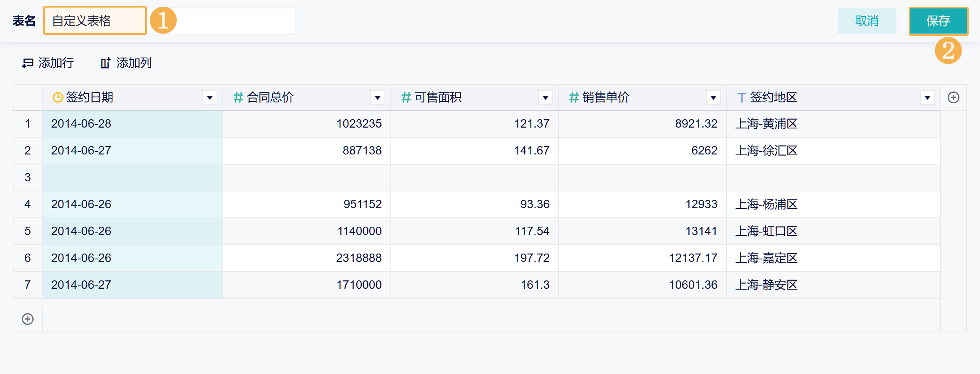Viewport: 980px width, 374px height.
Task: Select row number 3 header
Action: [x=28, y=177]
